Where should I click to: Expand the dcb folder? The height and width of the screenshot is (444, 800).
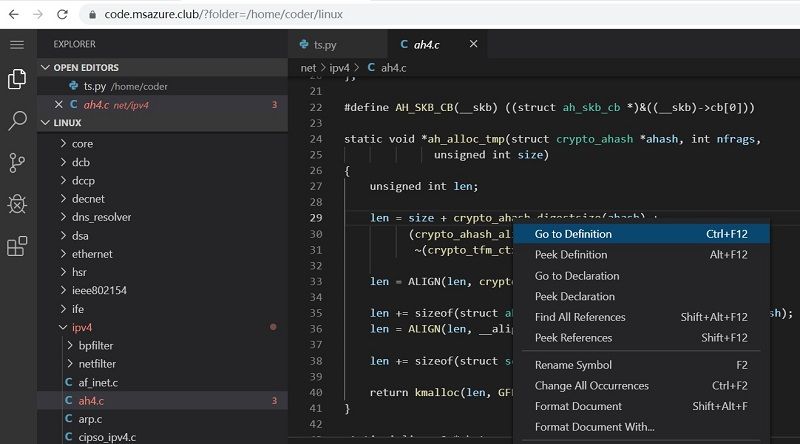[63, 162]
